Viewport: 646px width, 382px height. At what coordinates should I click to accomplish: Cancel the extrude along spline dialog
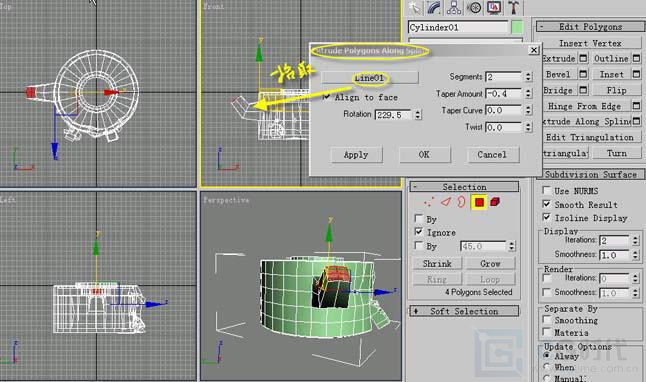coord(493,155)
